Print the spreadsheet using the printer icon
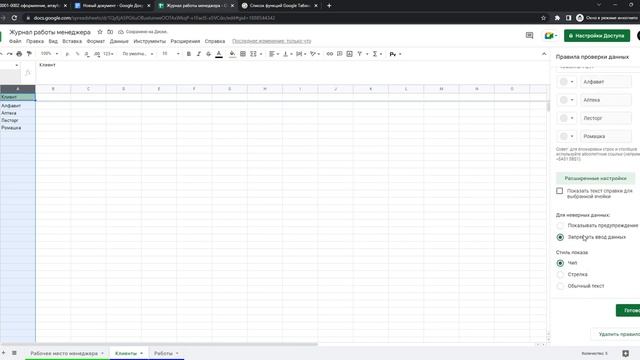This screenshot has width=640, height=360. click(x=19, y=54)
